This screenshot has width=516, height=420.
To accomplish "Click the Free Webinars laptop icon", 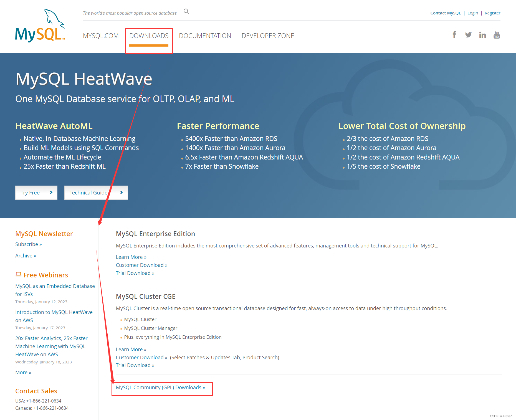I will pos(18,274).
